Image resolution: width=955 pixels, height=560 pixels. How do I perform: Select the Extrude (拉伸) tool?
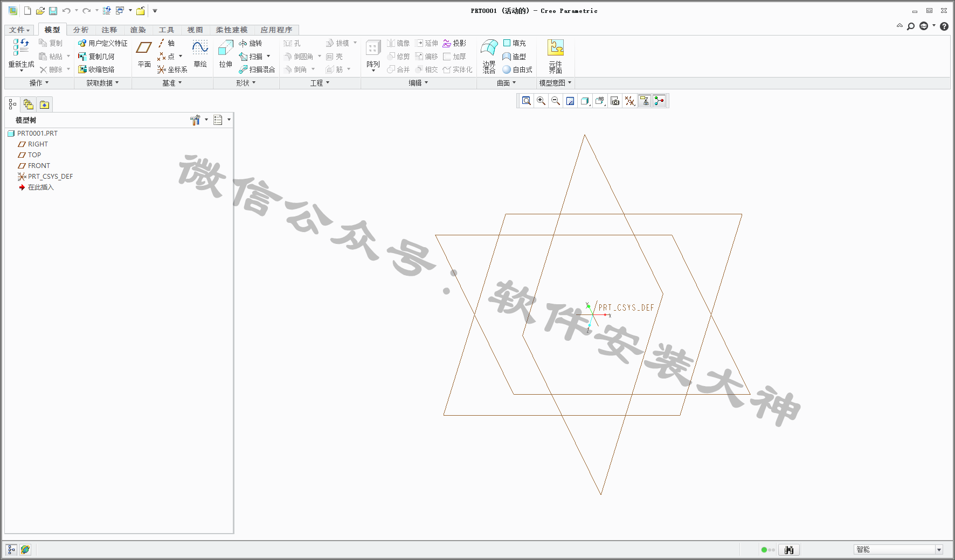tap(225, 54)
